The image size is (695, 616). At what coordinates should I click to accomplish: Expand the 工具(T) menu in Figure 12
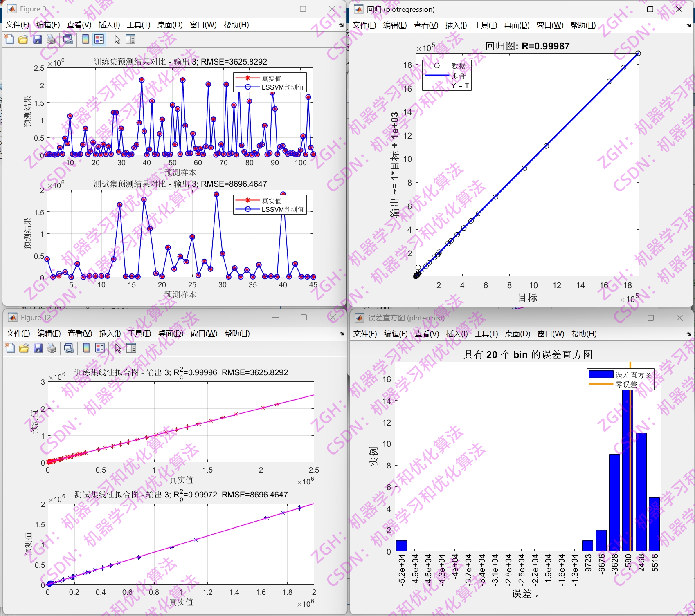139,333
